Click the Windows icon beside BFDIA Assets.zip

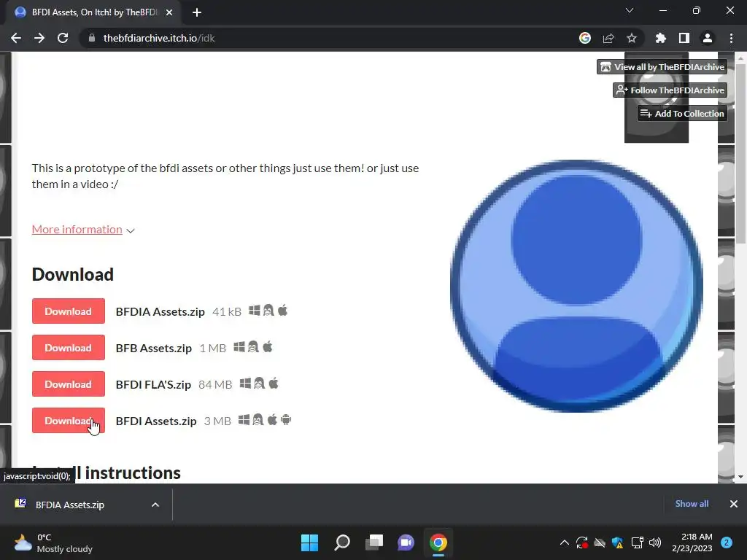click(255, 311)
